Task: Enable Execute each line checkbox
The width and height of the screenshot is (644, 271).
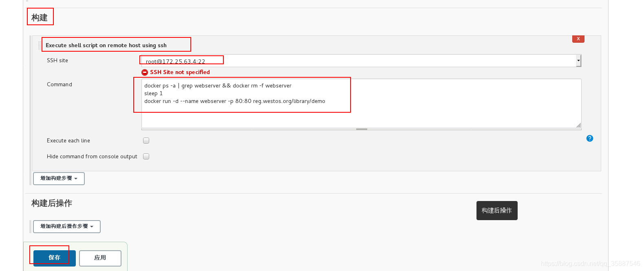Action: [x=146, y=140]
